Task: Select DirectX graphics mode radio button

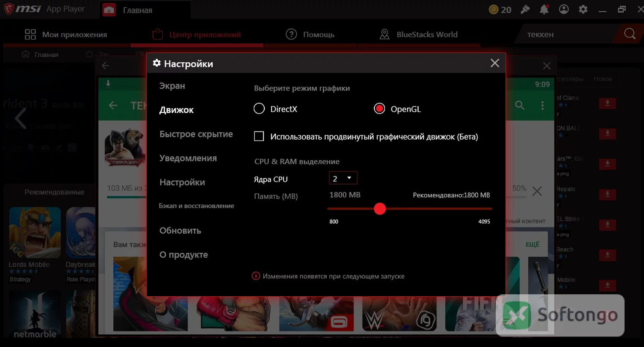Action: (259, 109)
